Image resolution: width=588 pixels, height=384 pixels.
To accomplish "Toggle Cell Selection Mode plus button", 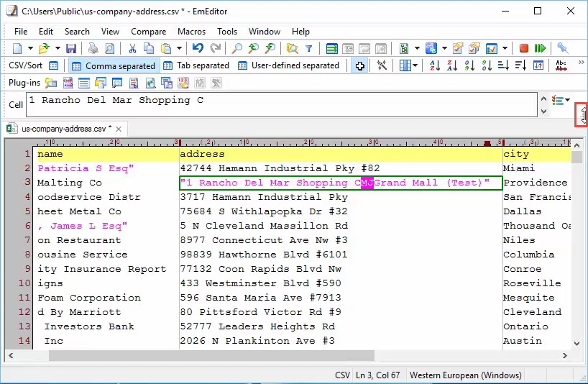I will [359, 65].
